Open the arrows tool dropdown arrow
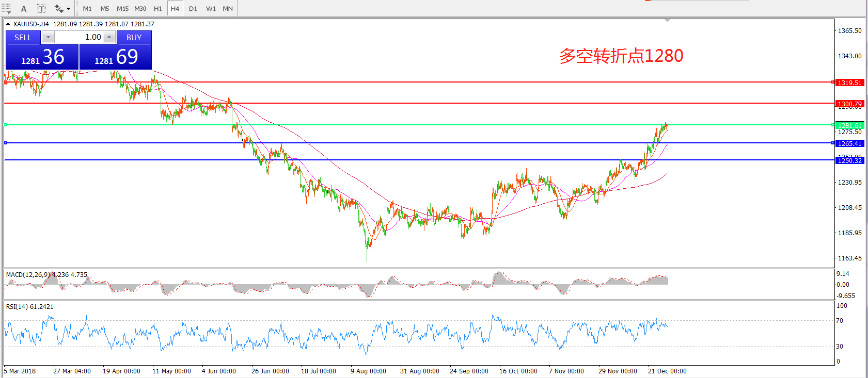This screenshot has height=378, width=868. point(68,9)
